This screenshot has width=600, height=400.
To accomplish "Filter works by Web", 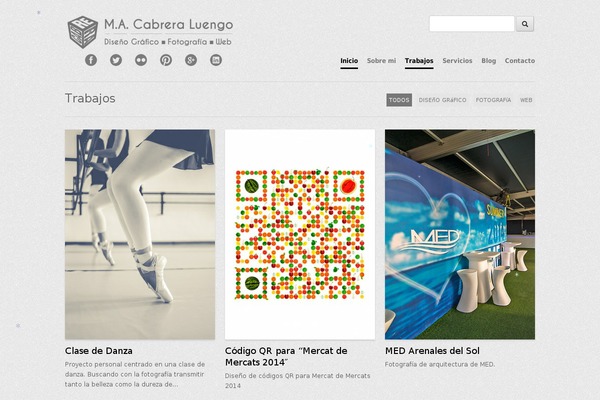I will click(x=526, y=100).
